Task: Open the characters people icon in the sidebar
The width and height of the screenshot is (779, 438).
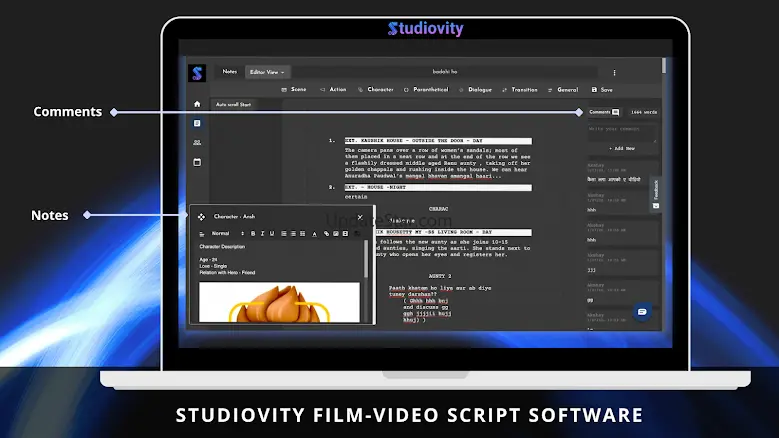Action: (197, 143)
